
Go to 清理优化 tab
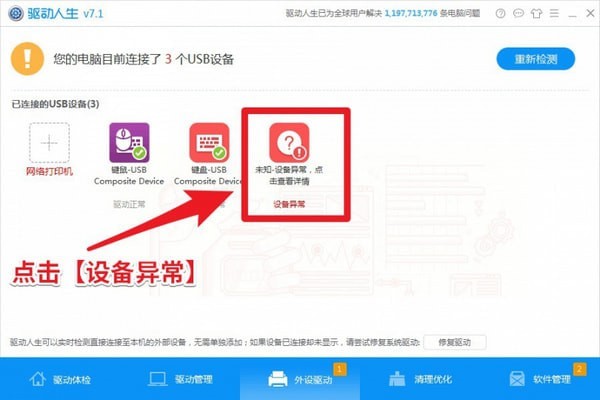coord(420,380)
